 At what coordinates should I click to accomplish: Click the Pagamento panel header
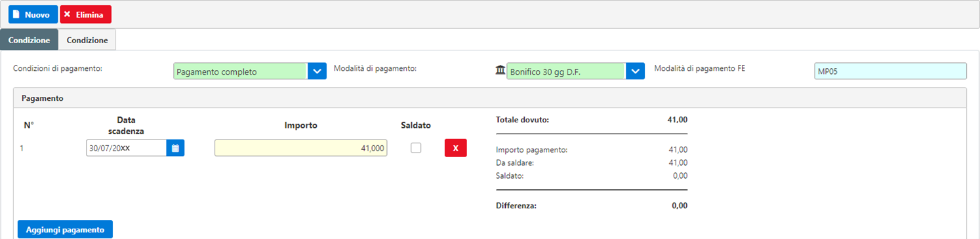click(x=489, y=98)
